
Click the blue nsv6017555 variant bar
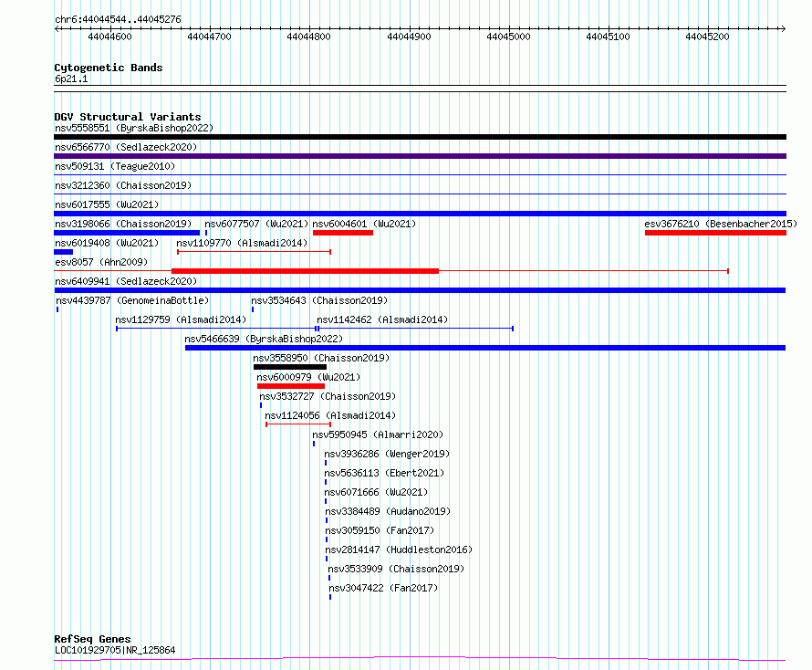420,214
